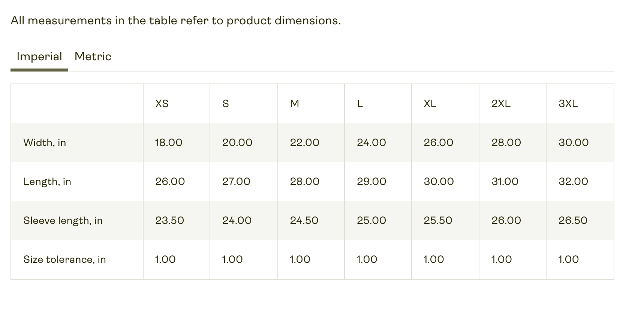Select the M size header cell
The width and height of the screenshot is (644, 319).
click(x=295, y=104)
